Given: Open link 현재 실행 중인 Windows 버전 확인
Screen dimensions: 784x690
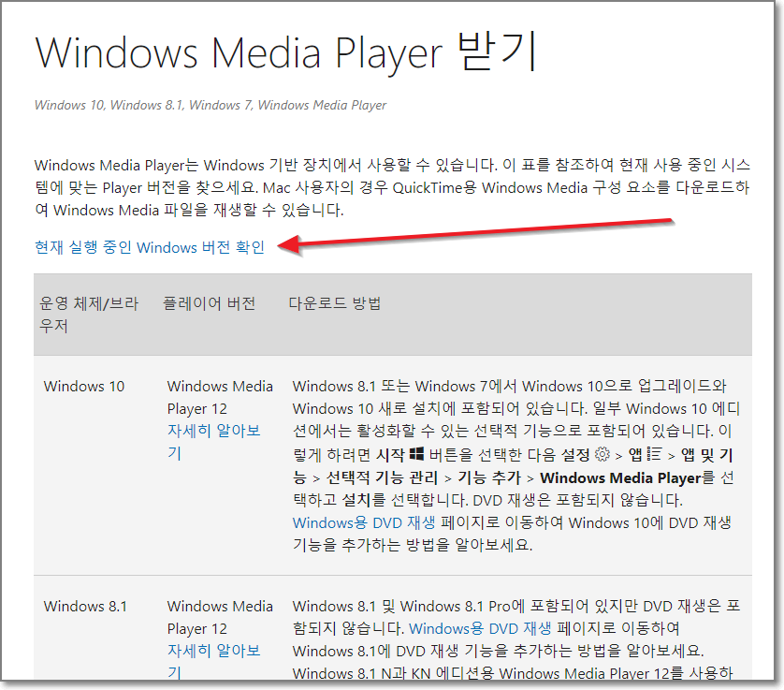Looking at the screenshot, I should pyautogui.click(x=150, y=247).
